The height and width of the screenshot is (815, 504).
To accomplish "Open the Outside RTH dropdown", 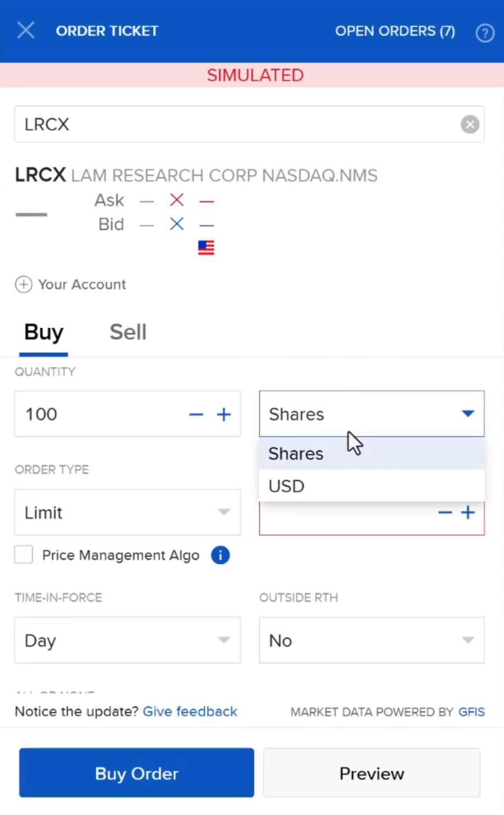I will [372, 641].
